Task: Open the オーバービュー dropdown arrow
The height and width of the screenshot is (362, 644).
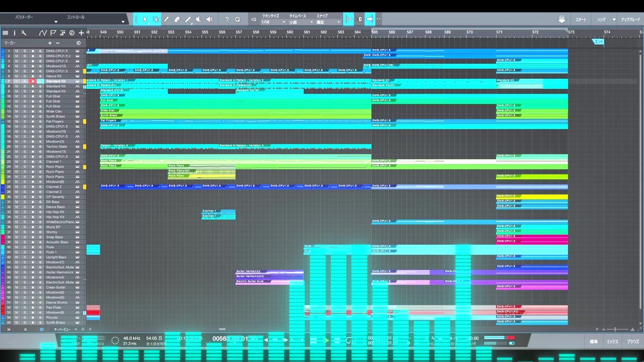Action: [x=75, y=329]
